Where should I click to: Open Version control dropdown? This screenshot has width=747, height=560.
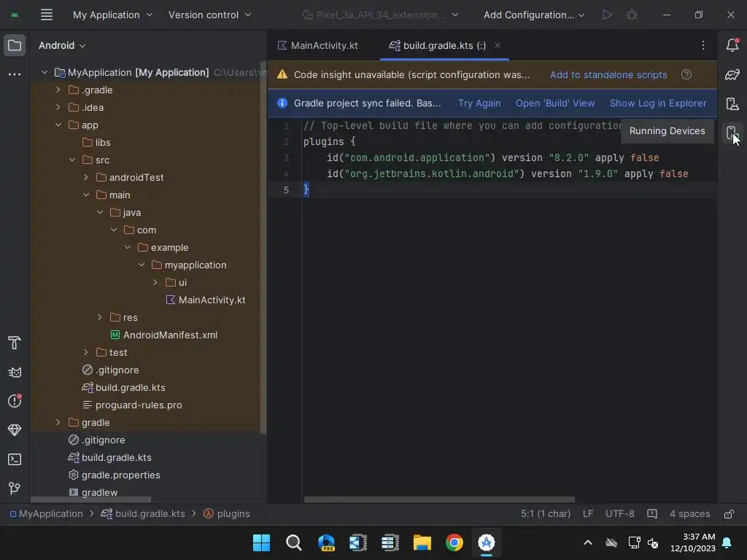coord(209,15)
